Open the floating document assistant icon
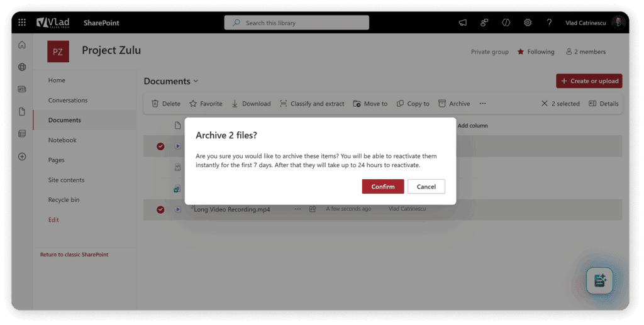The height and width of the screenshot is (325, 644). (x=599, y=280)
